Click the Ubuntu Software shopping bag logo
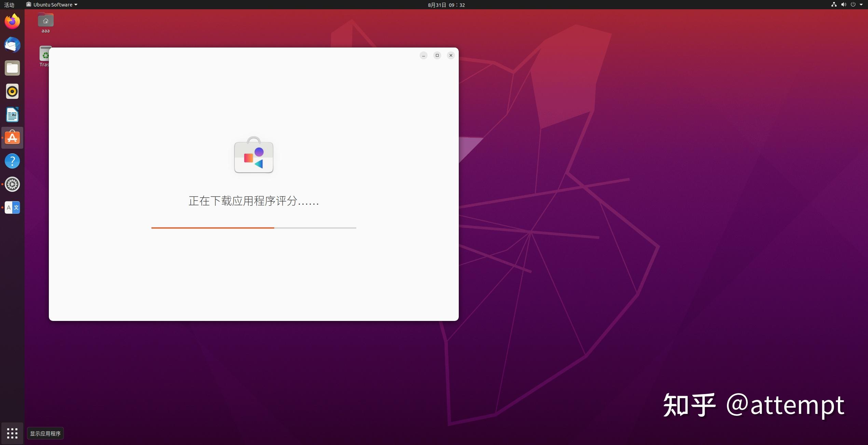Image resolution: width=868 pixels, height=445 pixels. click(x=254, y=155)
